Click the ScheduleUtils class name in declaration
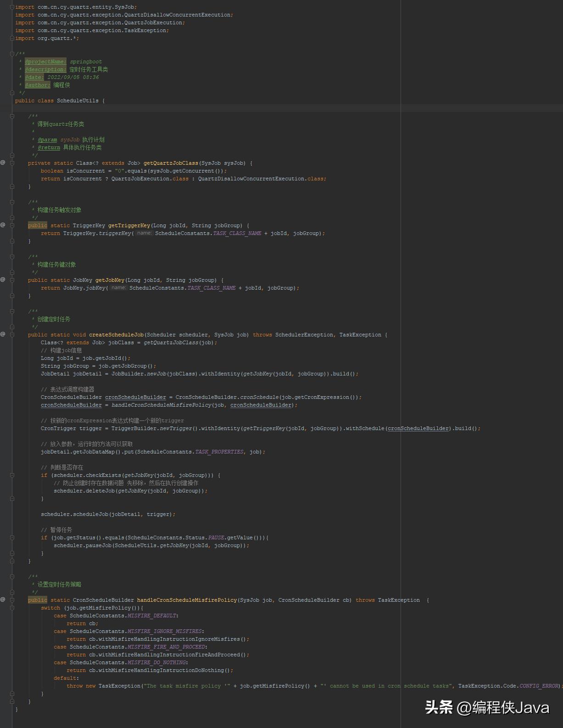 click(x=78, y=101)
